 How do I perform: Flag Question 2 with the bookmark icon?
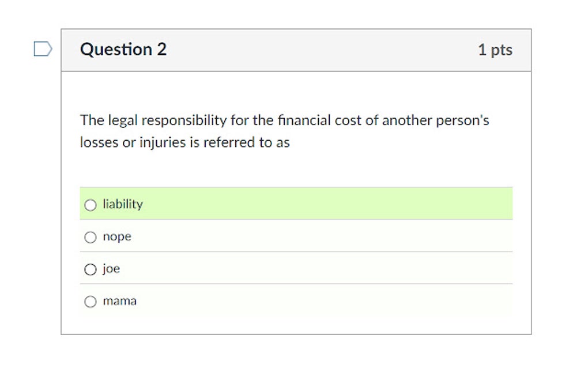coord(43,50)
